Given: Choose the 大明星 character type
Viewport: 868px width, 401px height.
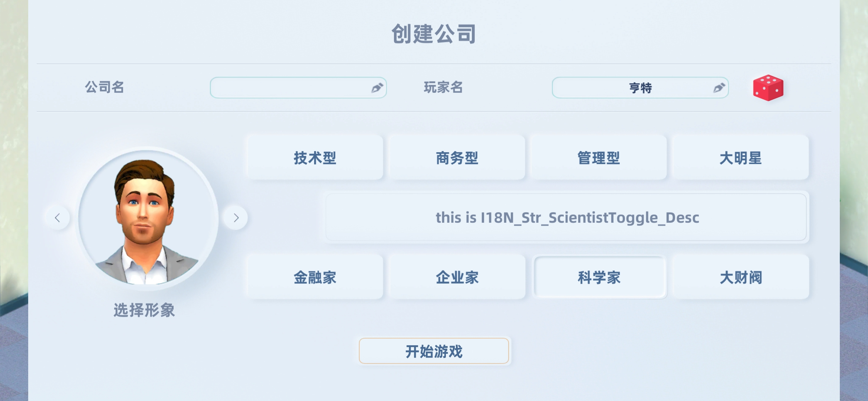Looking at the screenshot, I should pos(740,158).
